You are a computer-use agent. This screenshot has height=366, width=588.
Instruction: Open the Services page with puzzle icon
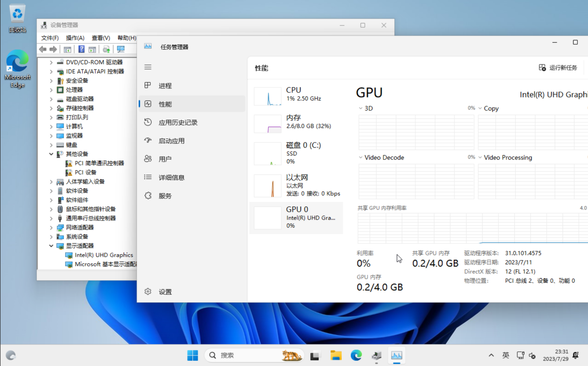tap(165, 196)
